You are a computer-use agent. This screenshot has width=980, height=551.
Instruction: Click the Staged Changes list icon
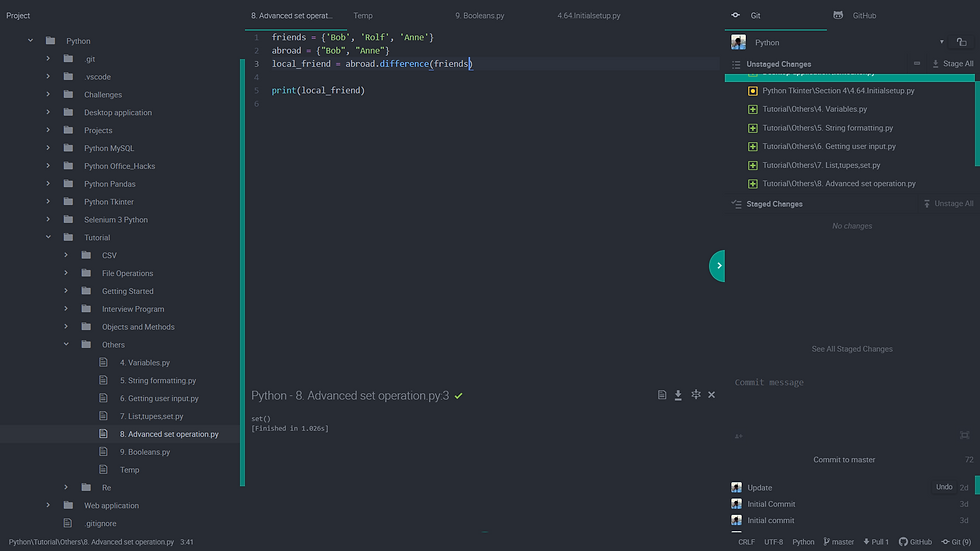[x=736, y=204]
